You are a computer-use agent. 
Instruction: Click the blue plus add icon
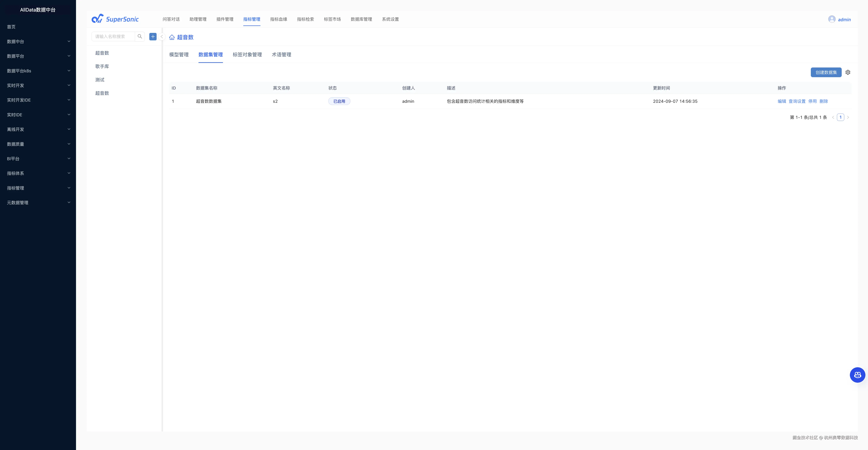click(153, 36)
